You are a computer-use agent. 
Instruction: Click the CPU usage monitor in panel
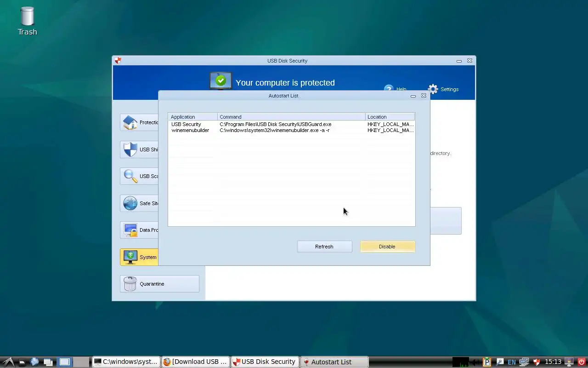coord(461,362)
